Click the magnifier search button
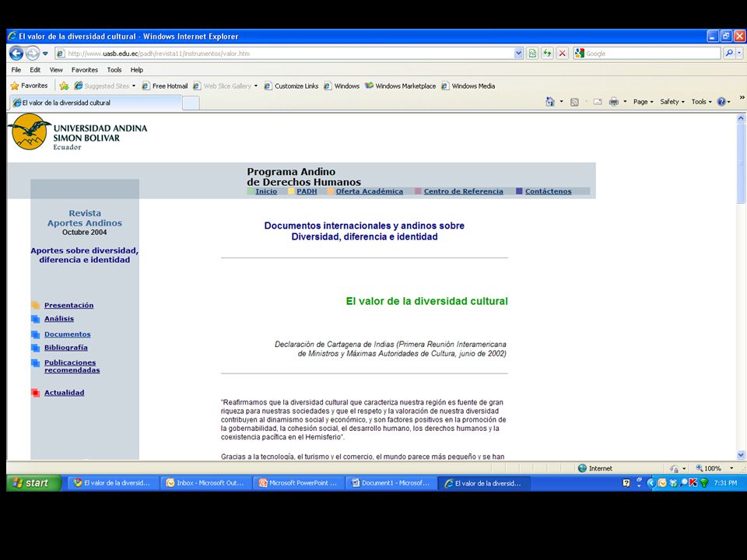747x560 pixels. pyautogui.click(x=729, y=54)
